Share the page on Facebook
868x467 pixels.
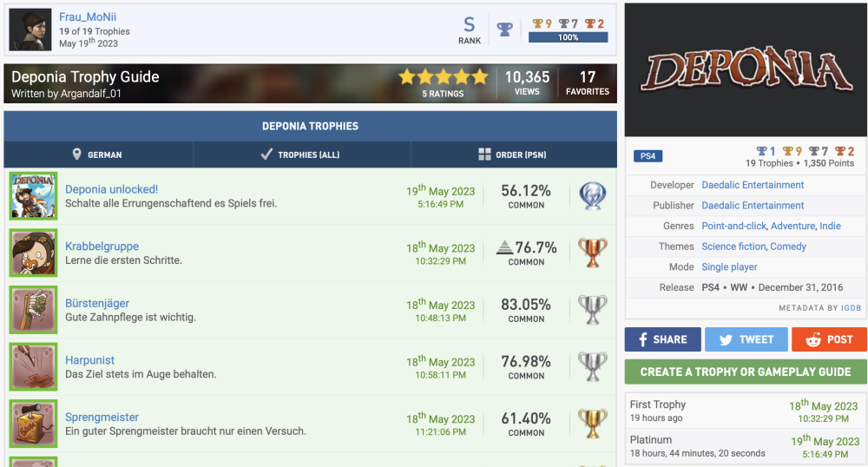tap(663, 339)
